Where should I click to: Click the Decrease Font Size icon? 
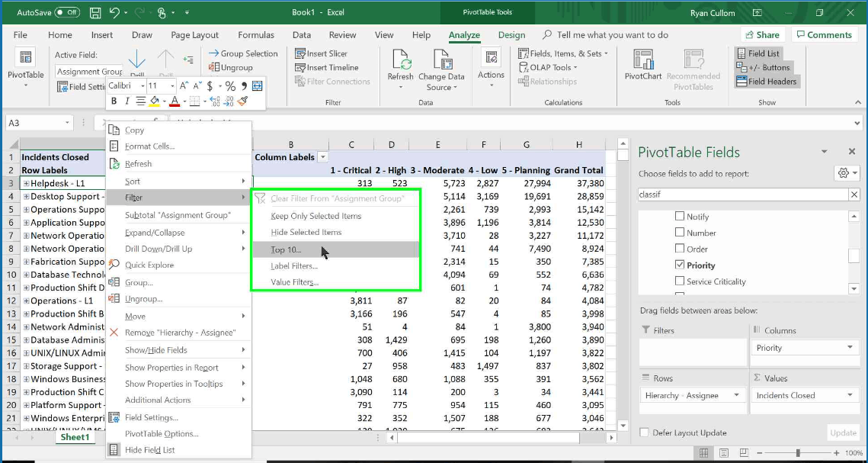(x=197, y=86)
